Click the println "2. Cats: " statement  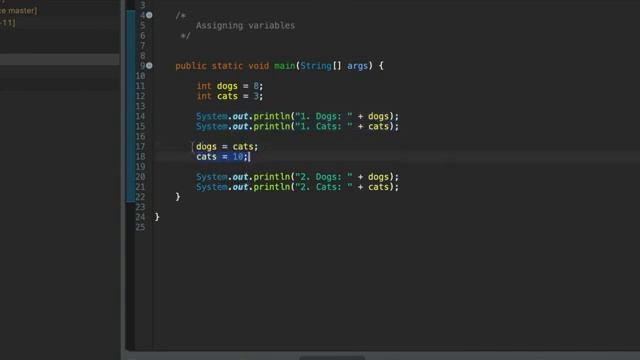click(x=297, y=187)
